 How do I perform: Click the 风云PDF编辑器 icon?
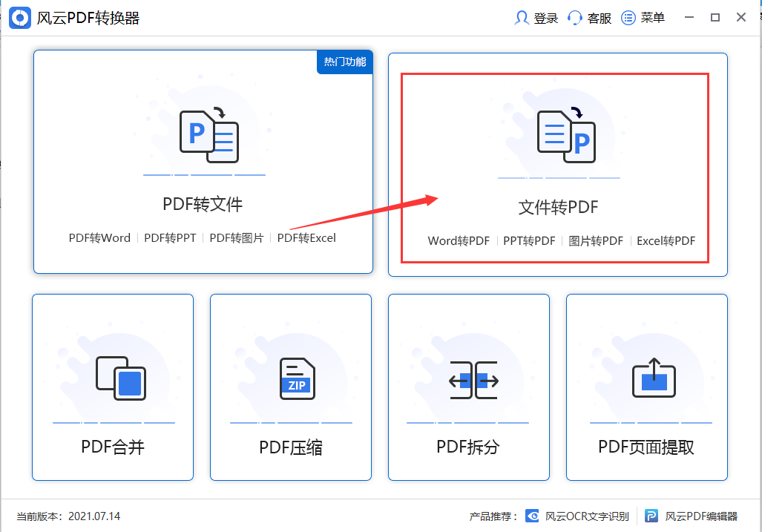click(651, 516)
